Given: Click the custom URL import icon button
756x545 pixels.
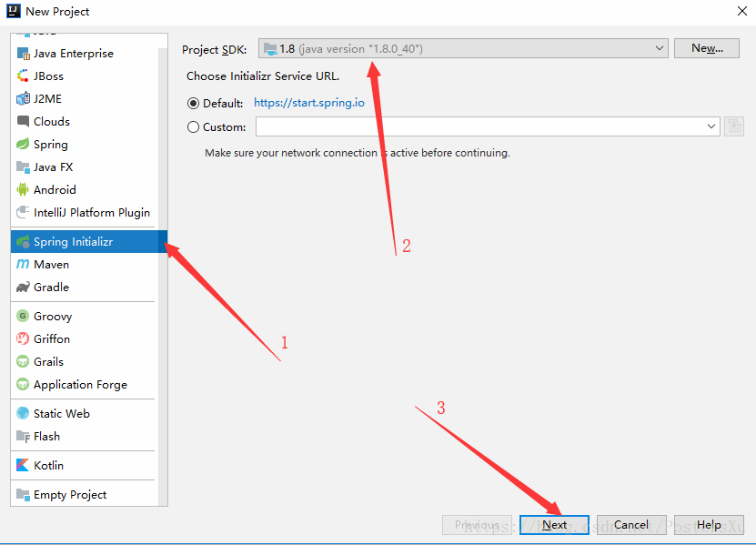Looking at the screenshot, I should [734, 126].
